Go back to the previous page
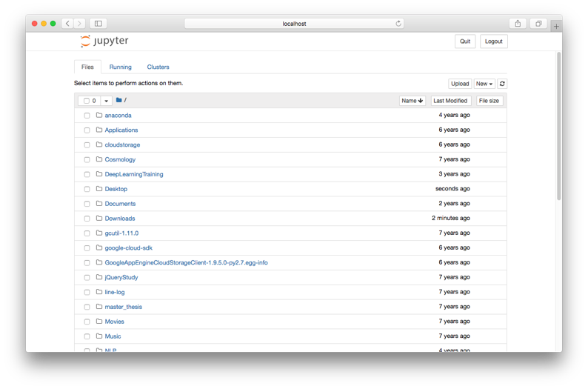The width and height of the screenshot is (588, 389). point(67,24)
